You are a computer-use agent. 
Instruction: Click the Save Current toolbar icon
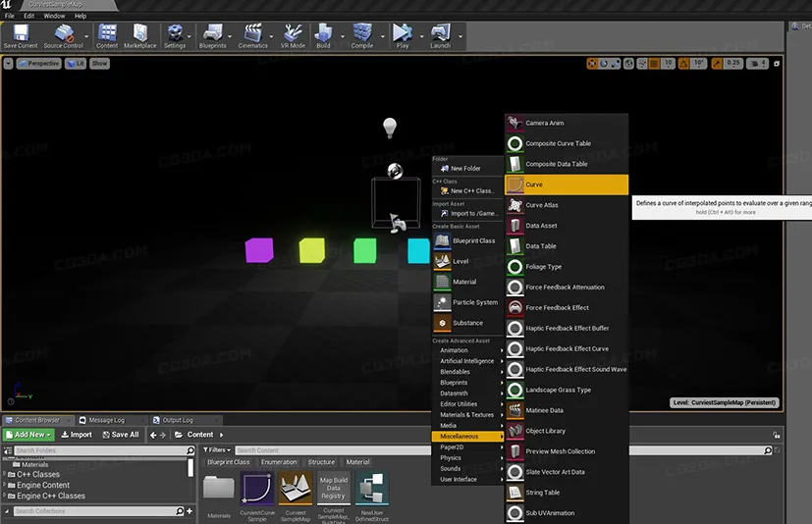(21, 35)
